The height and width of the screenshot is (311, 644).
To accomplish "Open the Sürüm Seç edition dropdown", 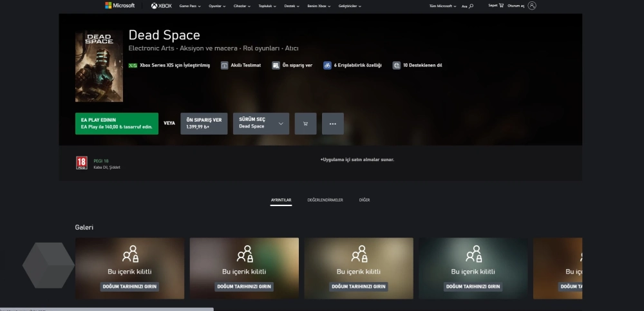I will pos(261,124).
